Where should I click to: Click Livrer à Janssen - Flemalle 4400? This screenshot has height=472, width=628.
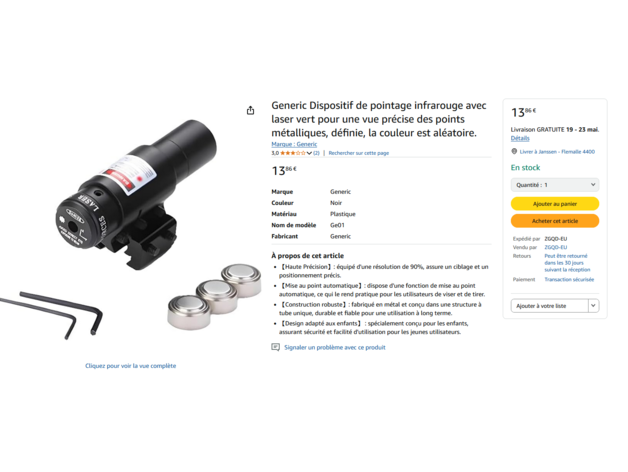(557, 151)
